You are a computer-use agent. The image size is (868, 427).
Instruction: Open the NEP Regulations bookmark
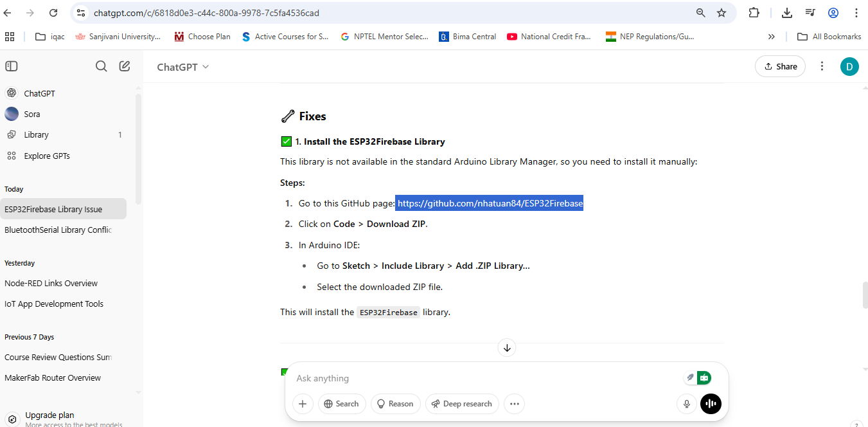click(650, 37)
